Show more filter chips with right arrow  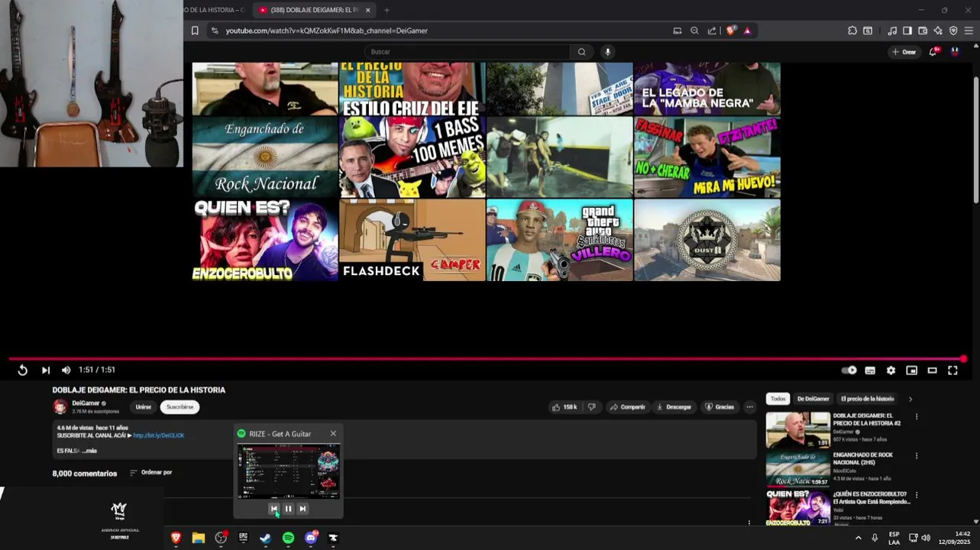(910, 399)
